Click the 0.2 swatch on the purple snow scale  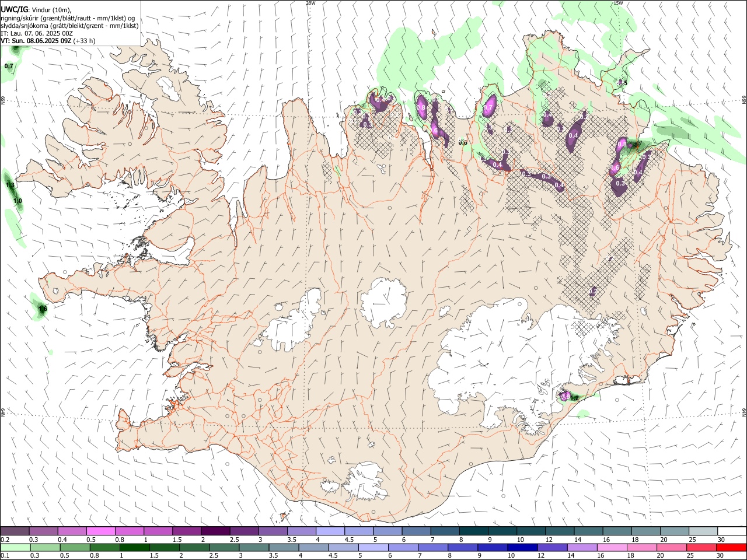pyautogui.click(x=15, y=531)
